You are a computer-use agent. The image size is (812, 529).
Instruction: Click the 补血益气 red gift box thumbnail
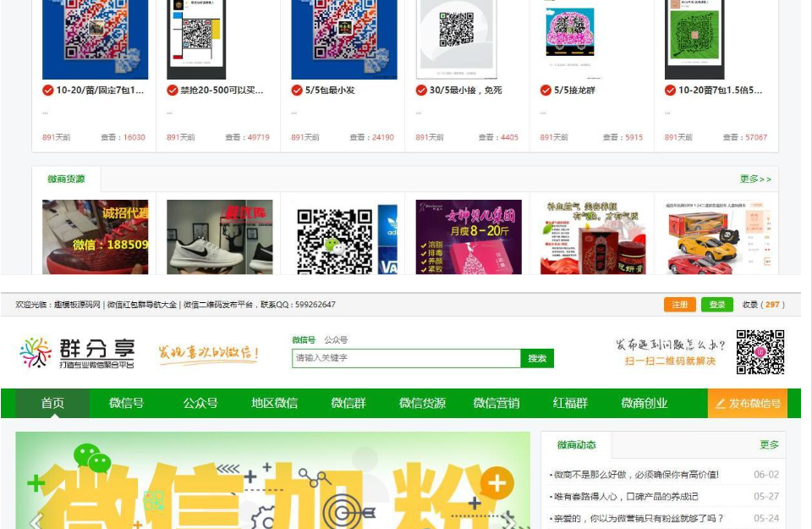(593, 237)
